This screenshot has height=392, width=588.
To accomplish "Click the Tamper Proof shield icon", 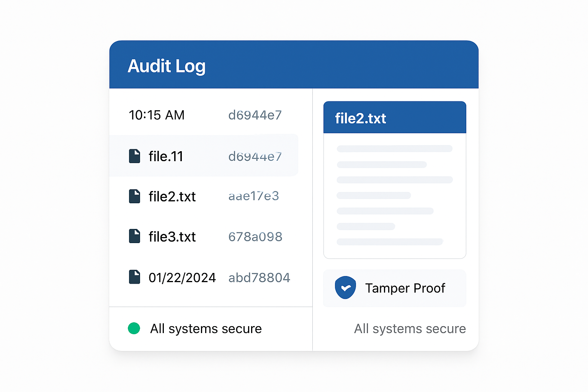I will click(345, 287).
